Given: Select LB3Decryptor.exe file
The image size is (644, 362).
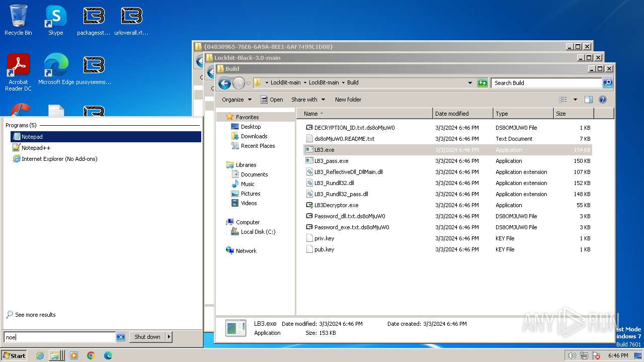Looking at the screenshot, I should 336,205.
